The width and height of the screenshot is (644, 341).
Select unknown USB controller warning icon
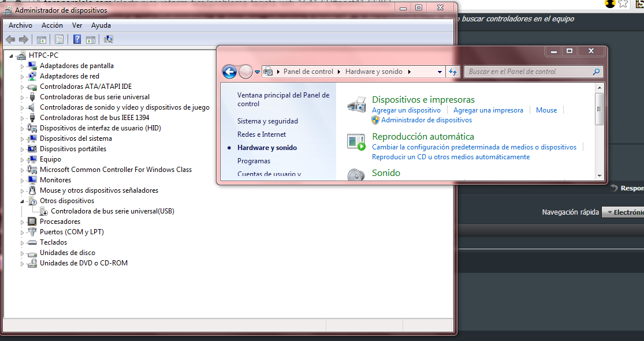point(43,211)
